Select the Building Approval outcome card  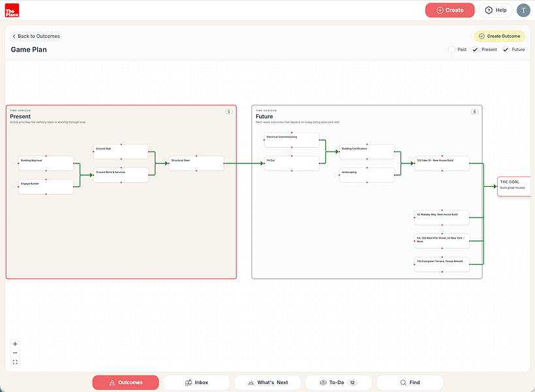46,163
